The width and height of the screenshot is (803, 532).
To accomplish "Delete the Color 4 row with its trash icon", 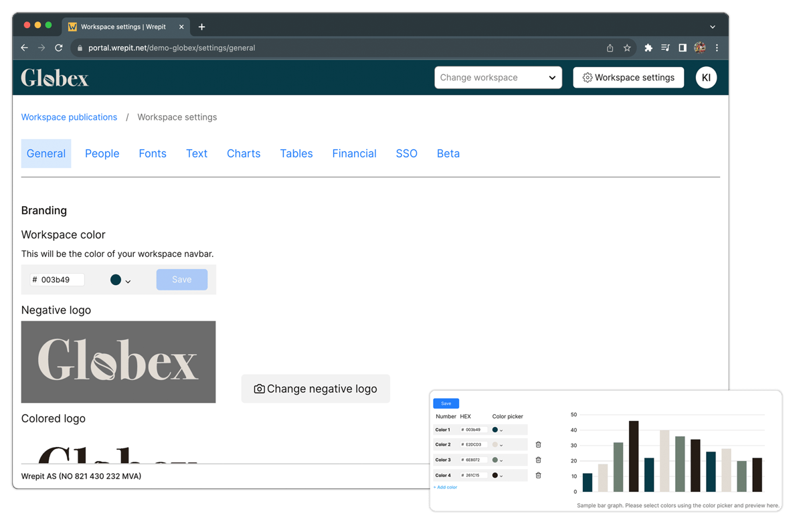I will point(538,475).
